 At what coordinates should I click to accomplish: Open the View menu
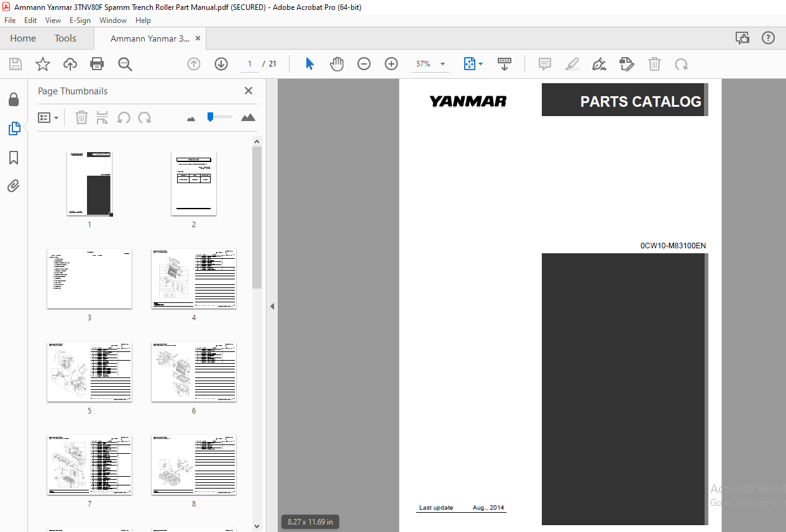coord(53,20)
